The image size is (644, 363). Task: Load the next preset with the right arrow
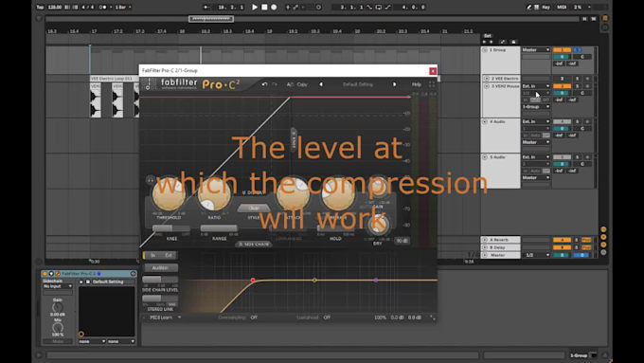(x=395, y=84)
